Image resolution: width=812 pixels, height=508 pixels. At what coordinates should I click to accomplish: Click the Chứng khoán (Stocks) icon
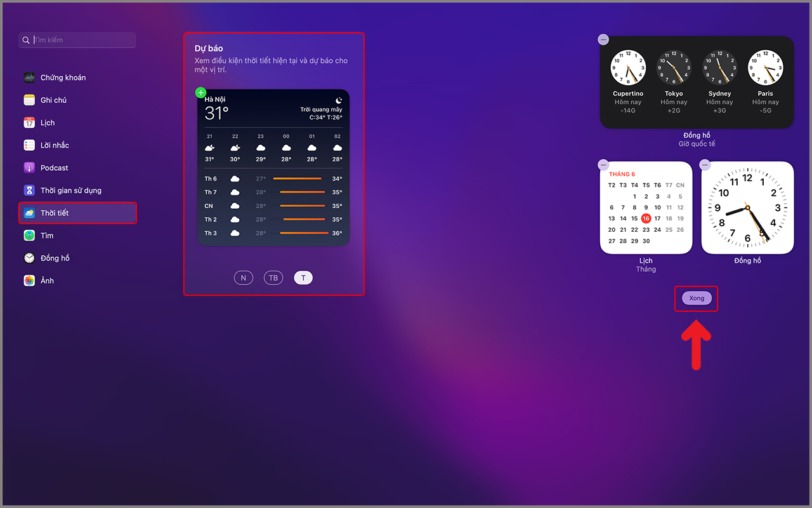29,77
